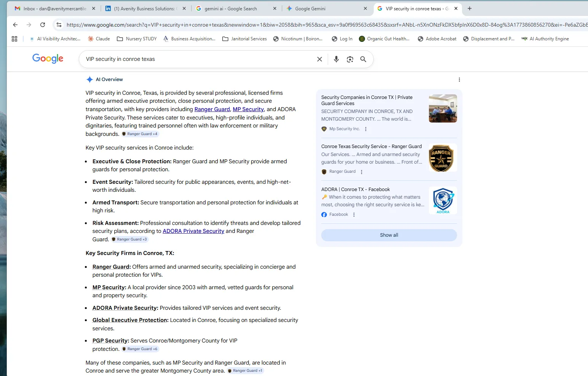This screenshot has height=376, width=588.
Task: Open AI Visibility Architec... bookmark
Action: click(55, 39)
